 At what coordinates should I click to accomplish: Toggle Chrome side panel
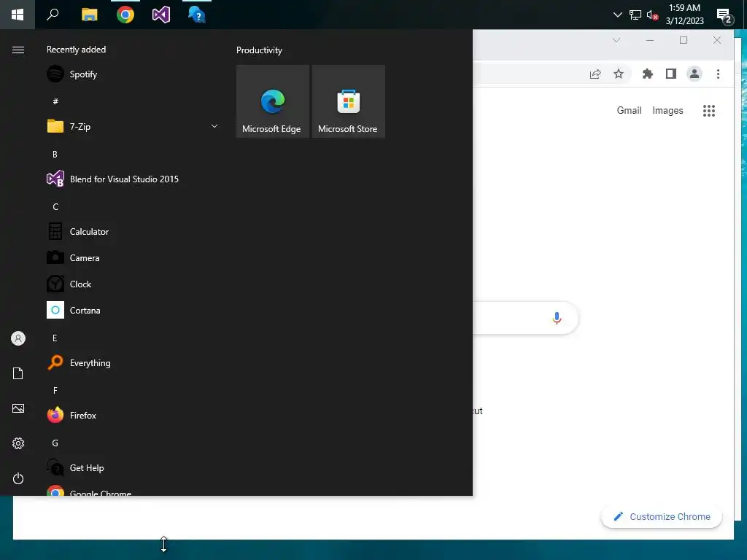671,74
